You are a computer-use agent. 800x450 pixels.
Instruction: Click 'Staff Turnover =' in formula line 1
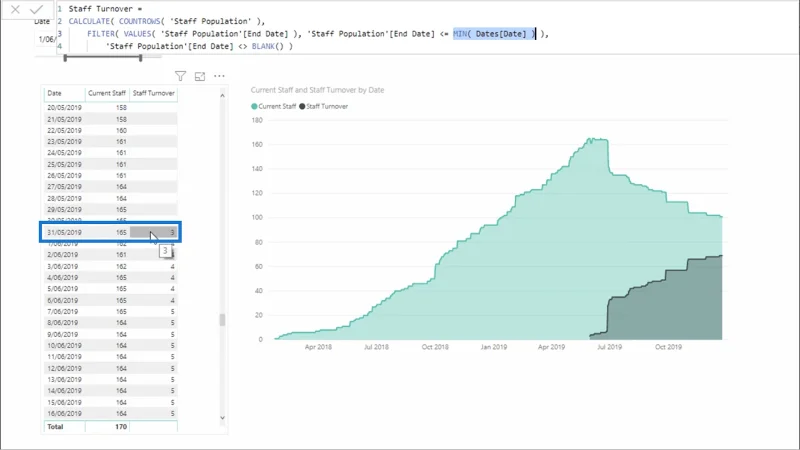tap(106, 9)
